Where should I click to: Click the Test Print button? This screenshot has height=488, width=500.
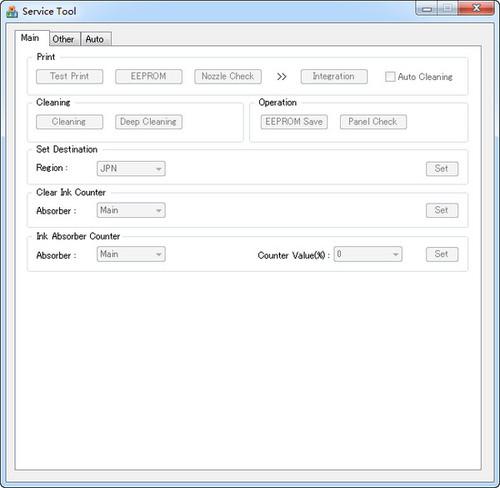tap(69, 76)
